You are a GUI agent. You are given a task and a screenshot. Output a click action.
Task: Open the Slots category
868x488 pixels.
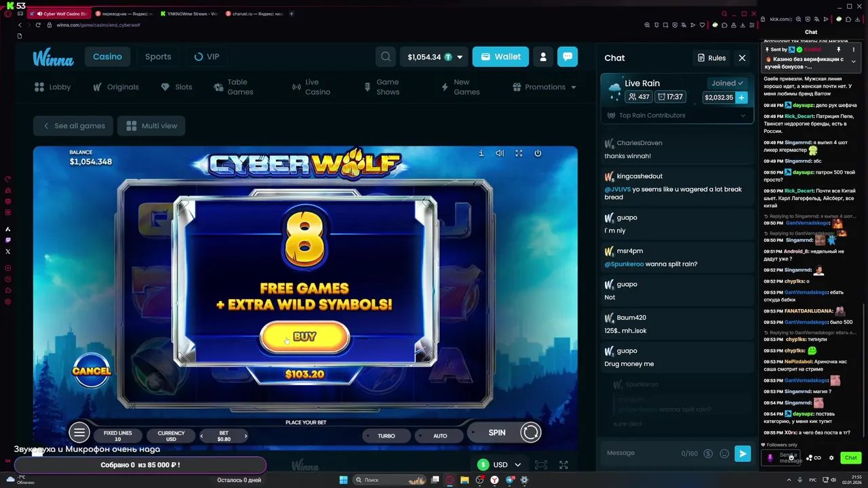point(176,87)
